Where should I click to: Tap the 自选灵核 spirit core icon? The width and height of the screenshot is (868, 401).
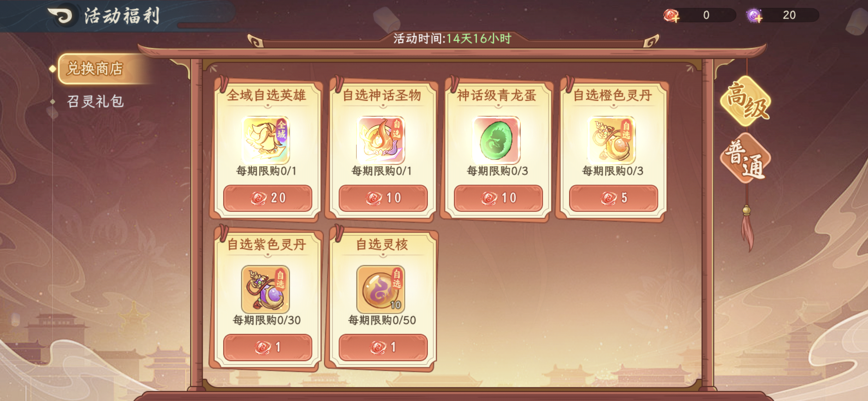pos(381,289)
